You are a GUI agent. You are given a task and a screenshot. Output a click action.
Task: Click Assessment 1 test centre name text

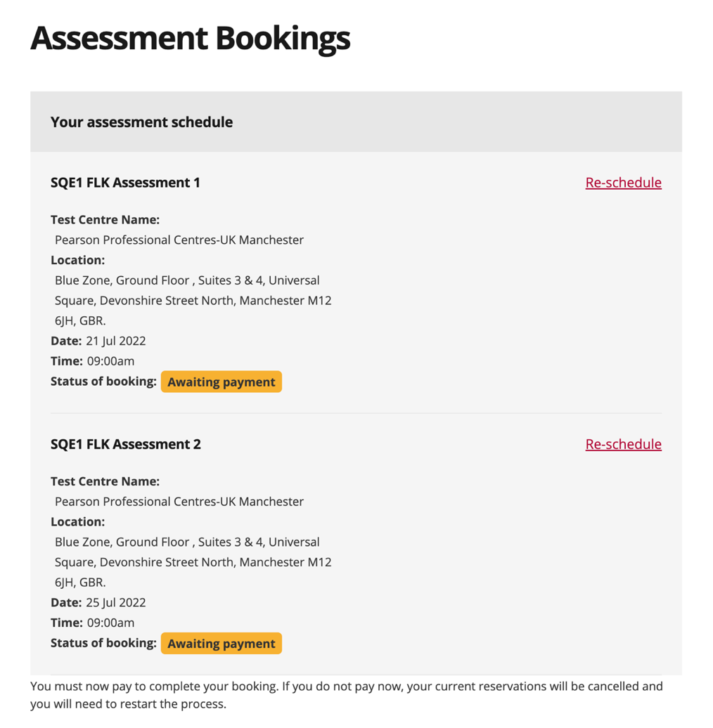(179, 240)
